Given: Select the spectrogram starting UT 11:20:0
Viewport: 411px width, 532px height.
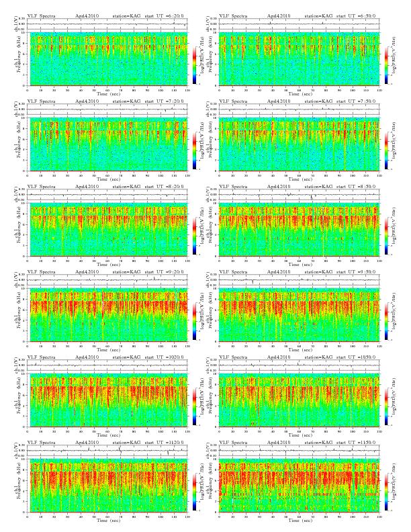Looking at the screenshot, I should 107,486.
